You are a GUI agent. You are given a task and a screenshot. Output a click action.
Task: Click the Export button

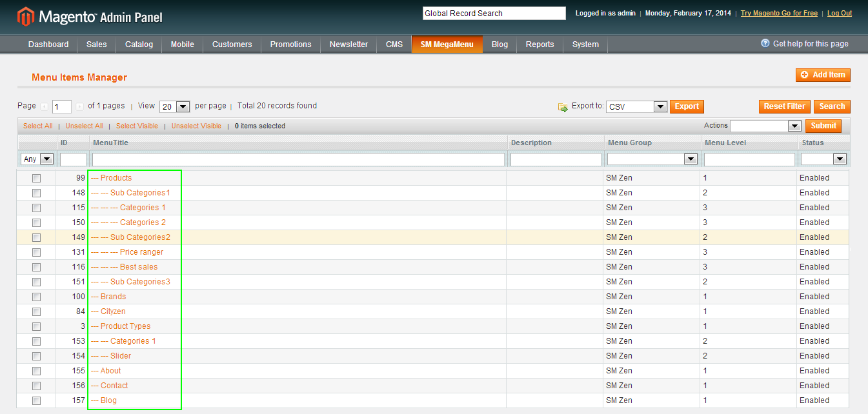tap(687, 107)
